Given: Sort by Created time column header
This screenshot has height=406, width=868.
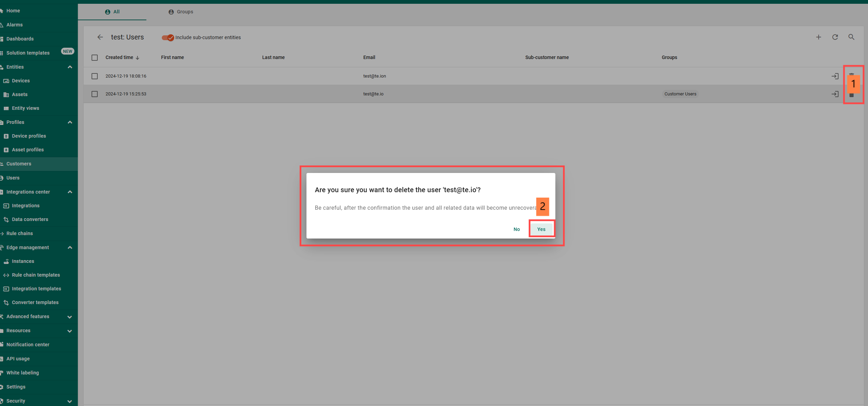Looking at the screenshot, I should pyautogui.click(x=119, y=57).
